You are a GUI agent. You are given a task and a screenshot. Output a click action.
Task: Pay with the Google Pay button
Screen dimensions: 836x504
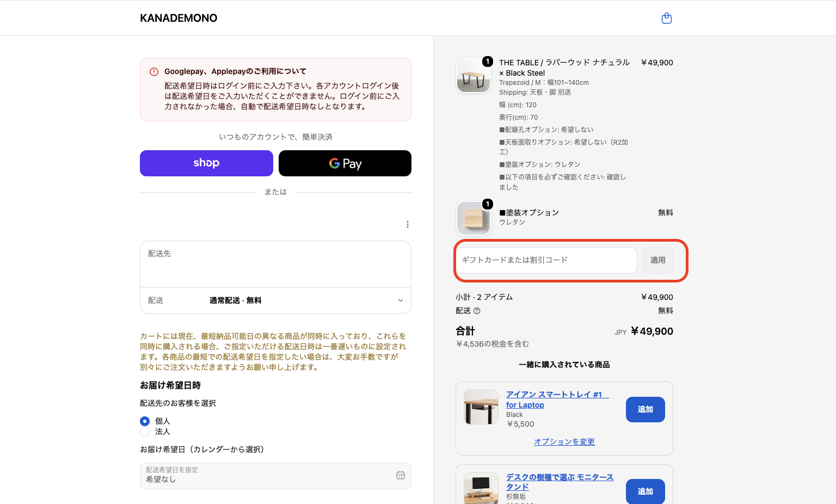[x=345, y=163]
